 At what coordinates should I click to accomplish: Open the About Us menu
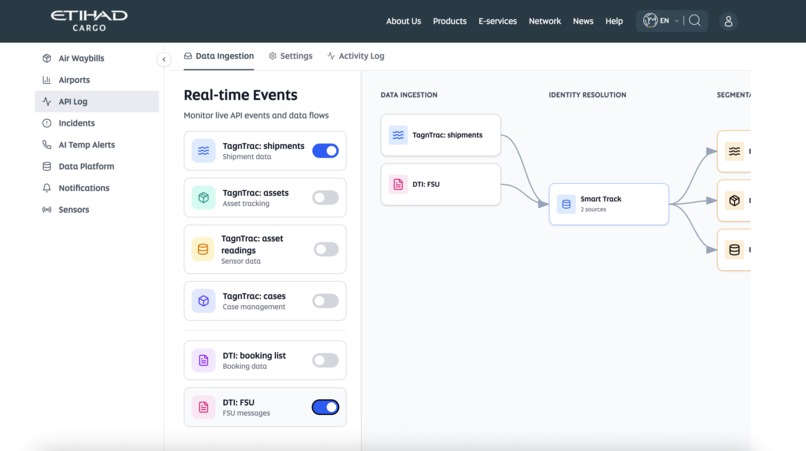[404, 21]
